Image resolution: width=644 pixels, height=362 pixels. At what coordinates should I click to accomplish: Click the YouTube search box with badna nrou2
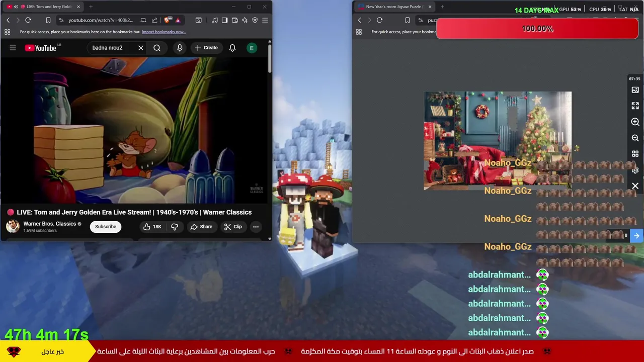(x=112, y=48)
